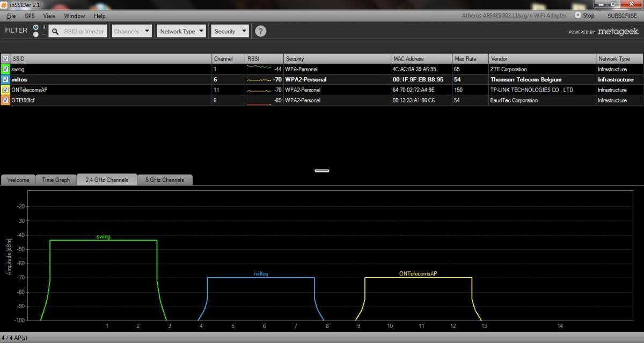
Task: Sort by the Max Rate column header
Action: pos(471,59)
